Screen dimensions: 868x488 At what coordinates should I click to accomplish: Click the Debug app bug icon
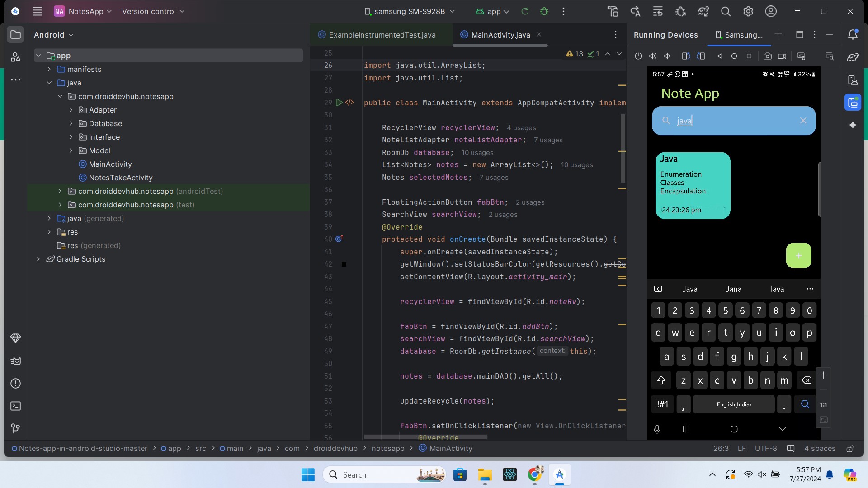click(x=544, y=11)
